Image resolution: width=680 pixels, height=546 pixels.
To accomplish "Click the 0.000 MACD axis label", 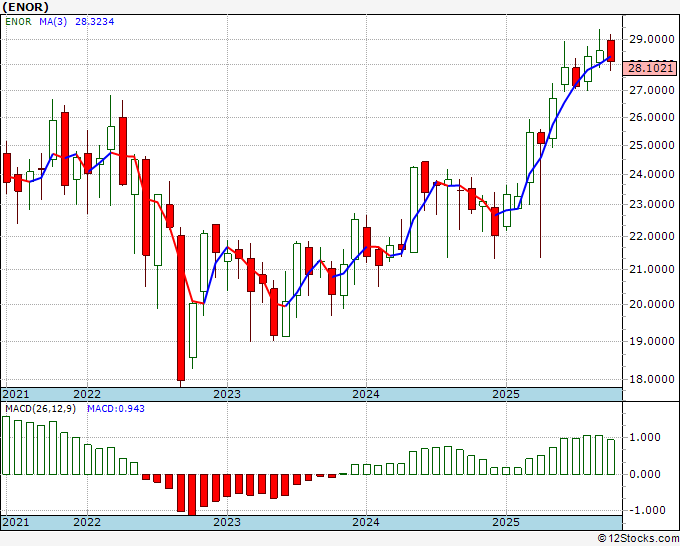I will coord(645,474).
